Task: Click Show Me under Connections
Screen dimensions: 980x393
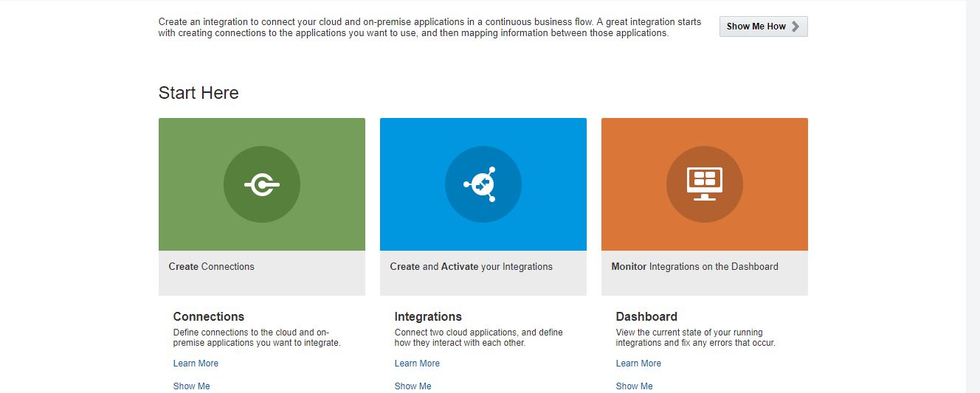Action: (x=191, y=386)
